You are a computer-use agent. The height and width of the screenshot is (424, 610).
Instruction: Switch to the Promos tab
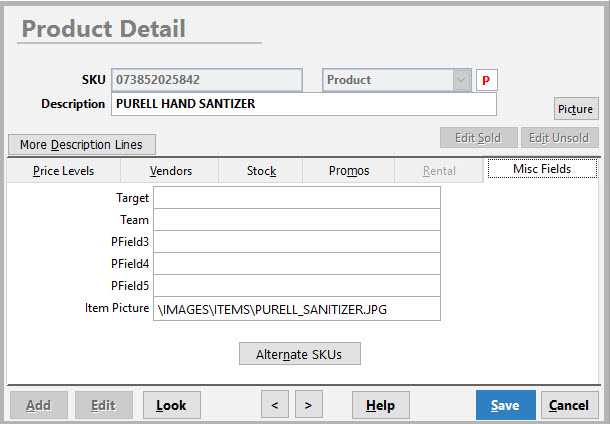coord(349,171)
